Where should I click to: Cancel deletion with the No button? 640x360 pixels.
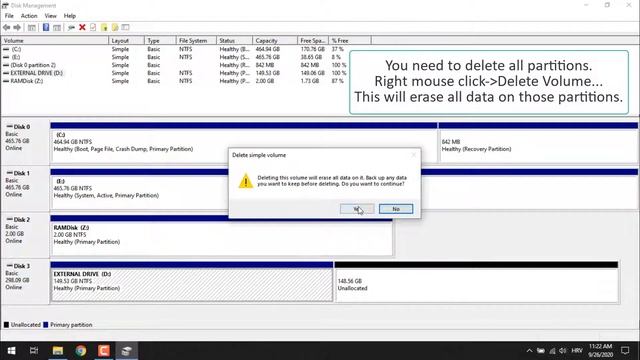[396, 209]
